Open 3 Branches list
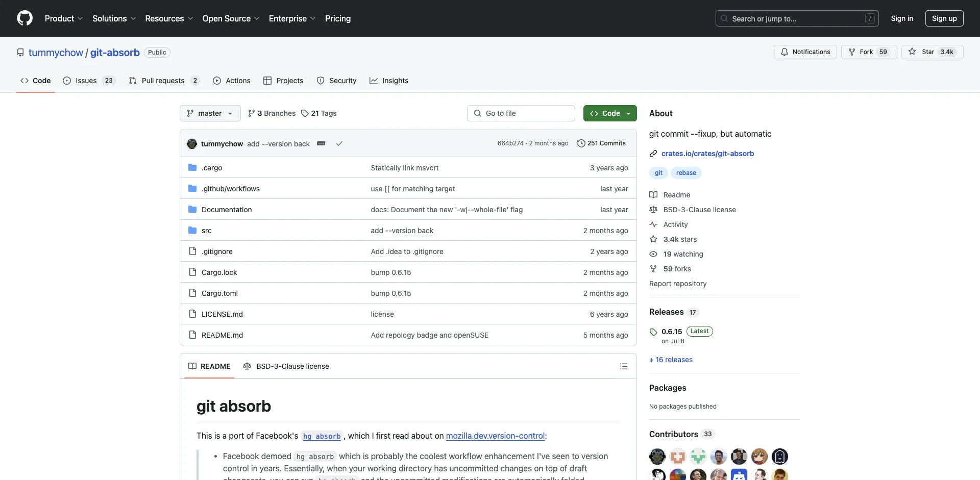The image size is (980, 480). tap(272, 113)
